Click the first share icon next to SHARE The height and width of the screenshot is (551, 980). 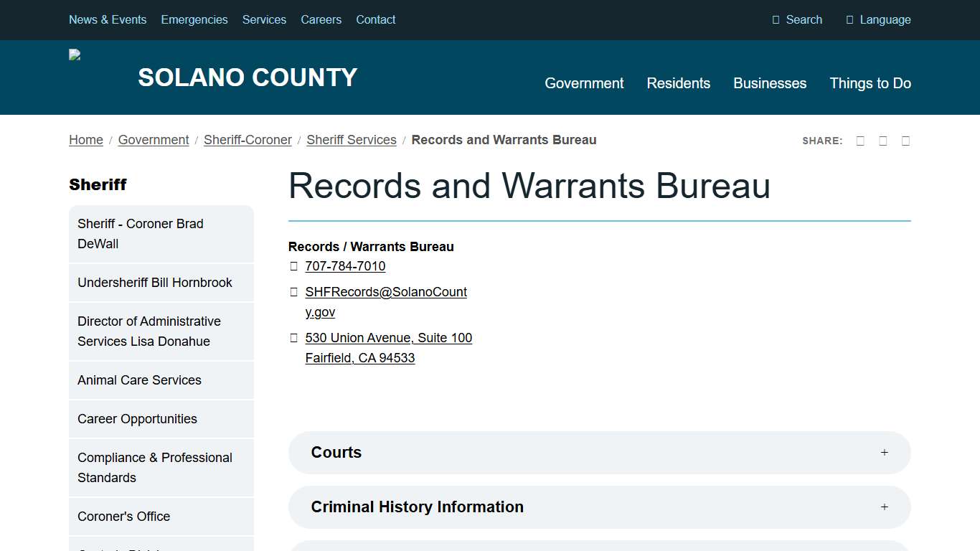[860, 141]
